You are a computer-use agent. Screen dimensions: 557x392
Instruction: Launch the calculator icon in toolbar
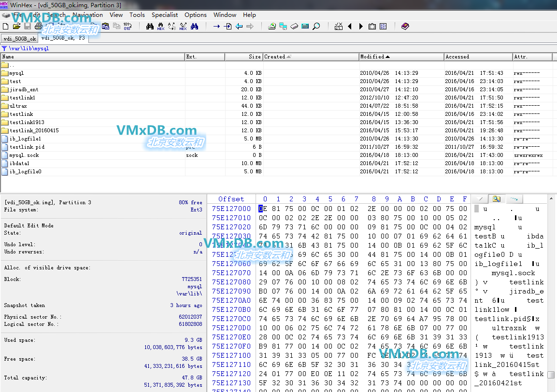pos(305,26)
